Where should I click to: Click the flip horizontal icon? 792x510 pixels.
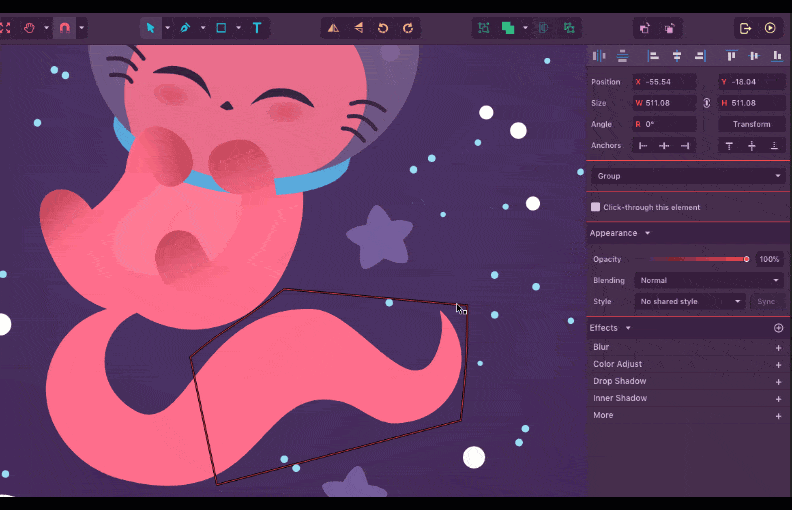(x=333, y=28)
